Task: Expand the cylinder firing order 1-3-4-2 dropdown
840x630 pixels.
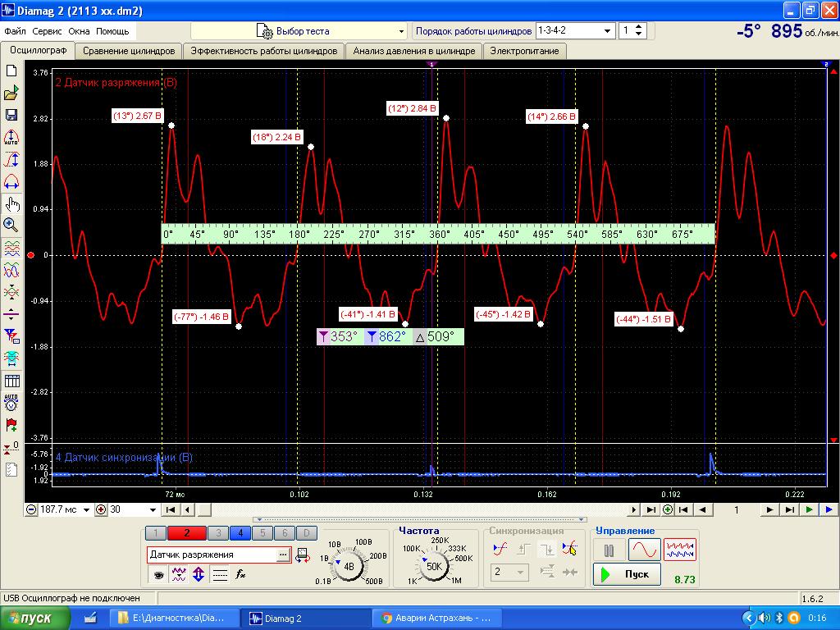Action: click(x=608, y=30)
